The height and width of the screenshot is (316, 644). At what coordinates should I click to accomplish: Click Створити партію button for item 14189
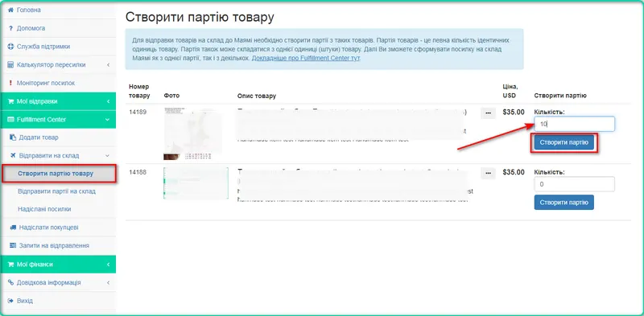tap(564, 143)
